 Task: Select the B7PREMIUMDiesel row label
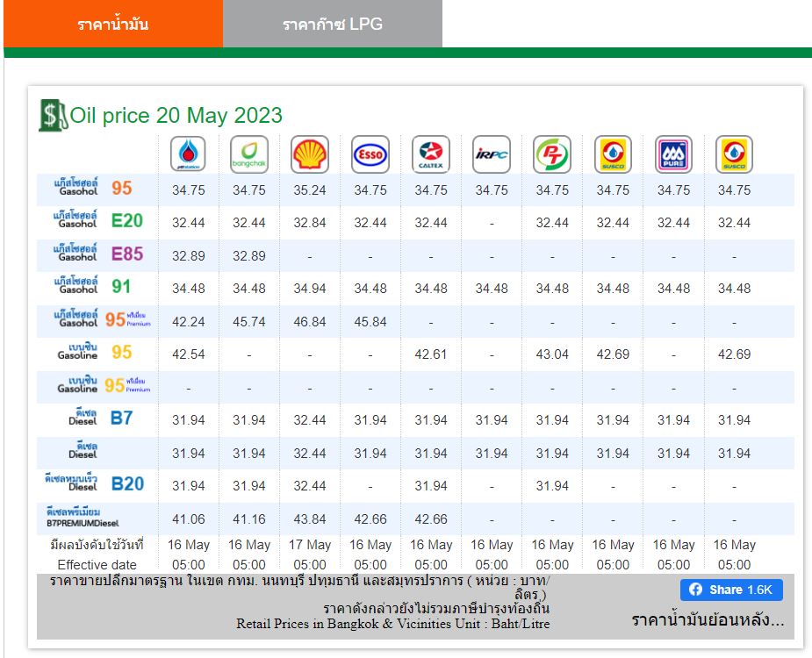coord(83,518)
